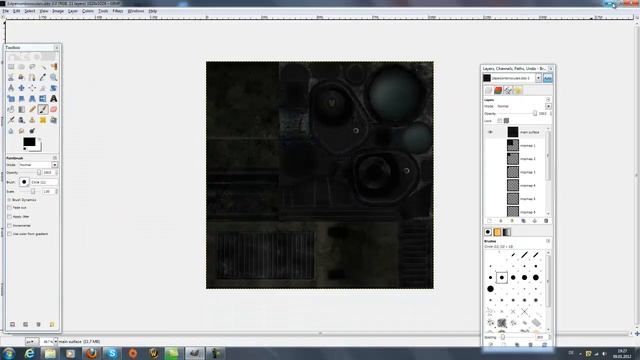Switch to the Patterns tab
The width and height of the screenshot is (640, 360).
[x=497, y=232]
